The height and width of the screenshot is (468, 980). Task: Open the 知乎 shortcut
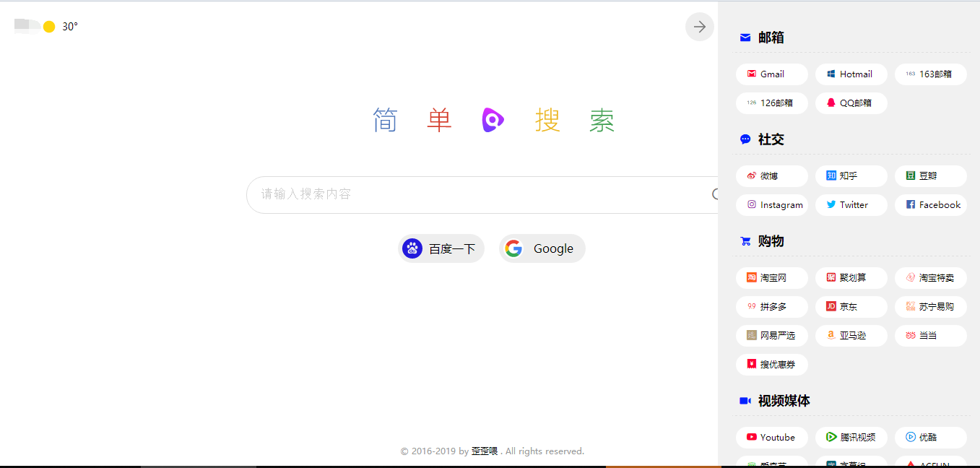pyautogui.click(x=851, y=176)
